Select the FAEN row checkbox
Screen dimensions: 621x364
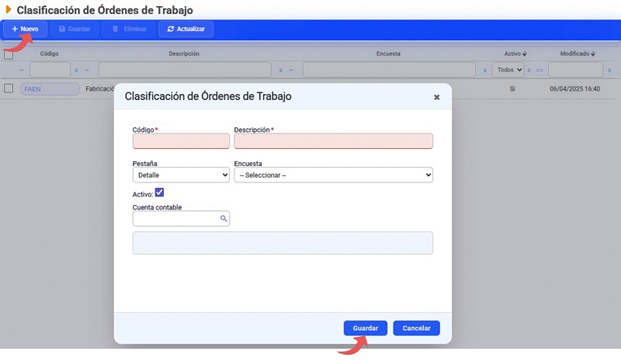[x=9, y=88]
